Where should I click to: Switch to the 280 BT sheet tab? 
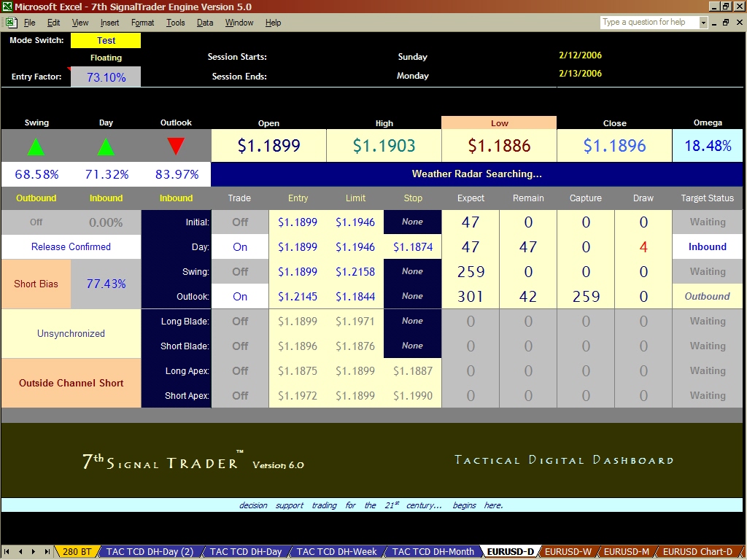click(77, 551)
